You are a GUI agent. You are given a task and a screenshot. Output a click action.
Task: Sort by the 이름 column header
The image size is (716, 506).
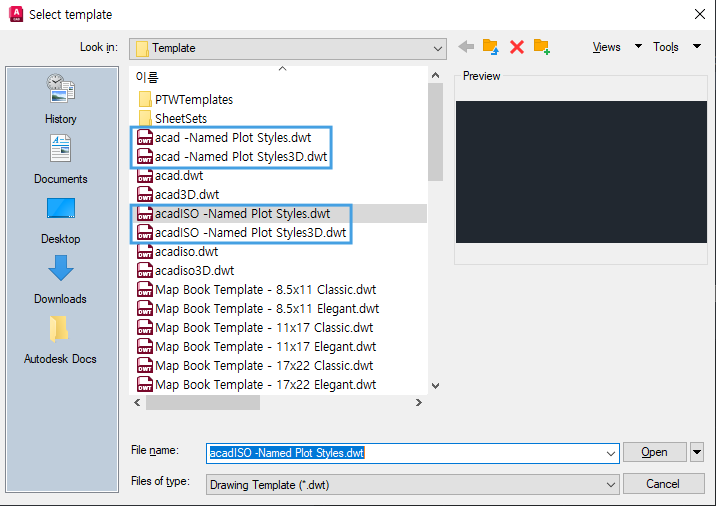[147, 77]
